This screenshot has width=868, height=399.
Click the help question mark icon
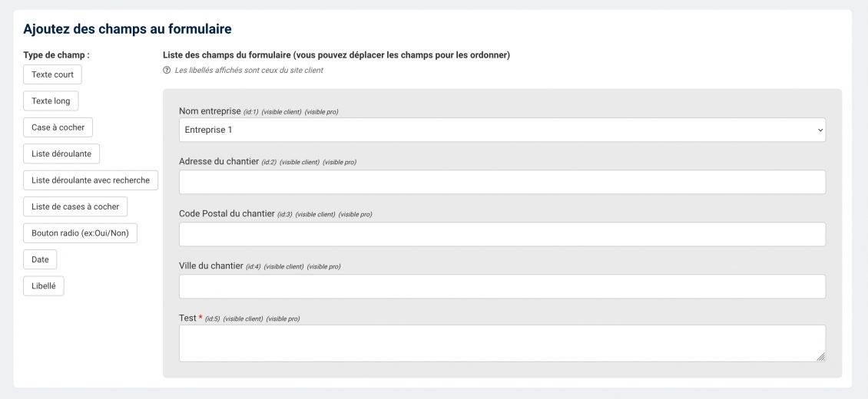167,71
